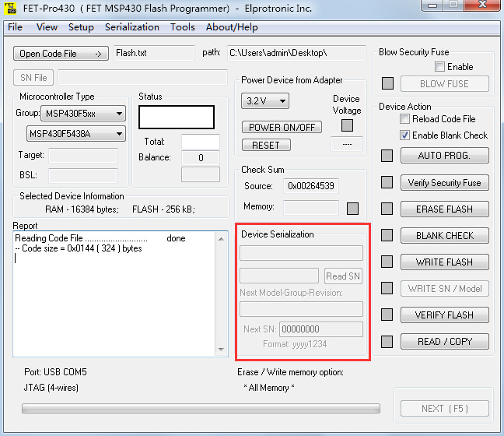Click the SN File path field
504x436 pixels.
(x=142, y=78)
